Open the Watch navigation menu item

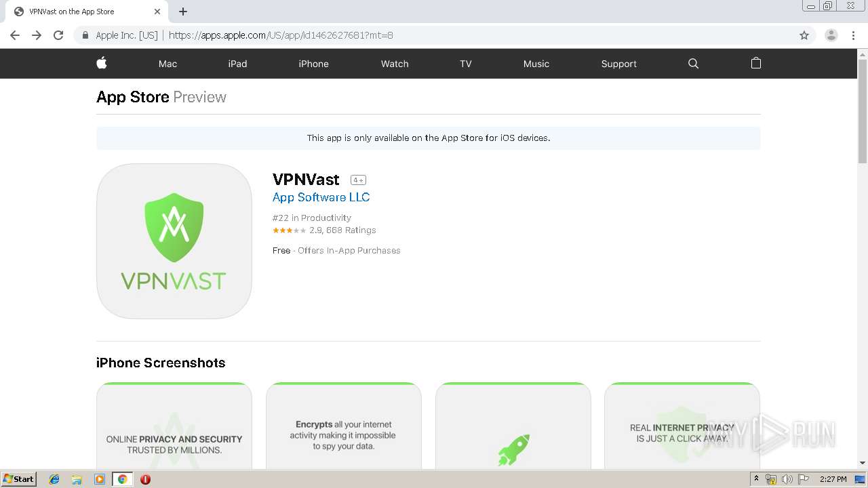tap(395, 64)
